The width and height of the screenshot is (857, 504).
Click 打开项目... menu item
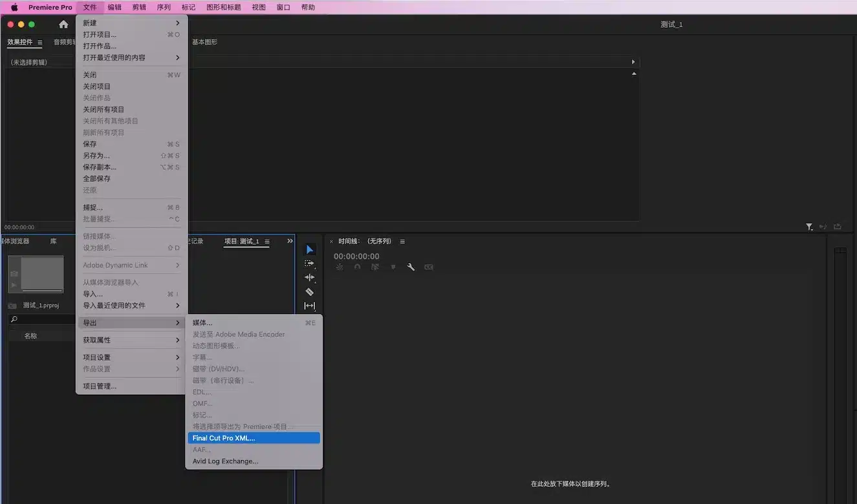(132, 34)
